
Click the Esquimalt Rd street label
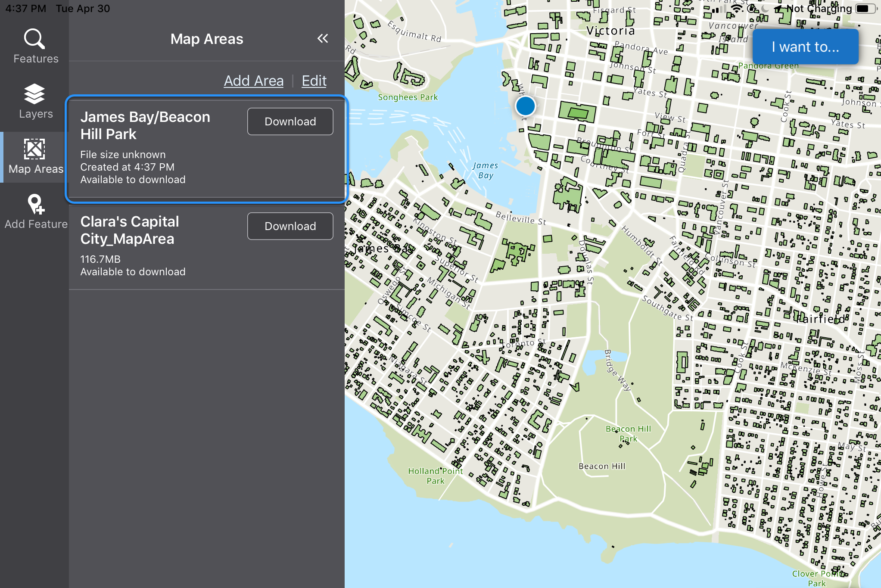click(x=414, y=32)
